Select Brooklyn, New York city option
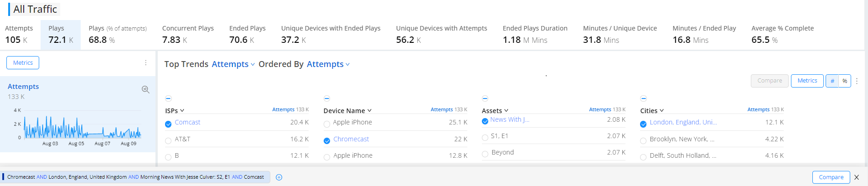 (643, 141)
